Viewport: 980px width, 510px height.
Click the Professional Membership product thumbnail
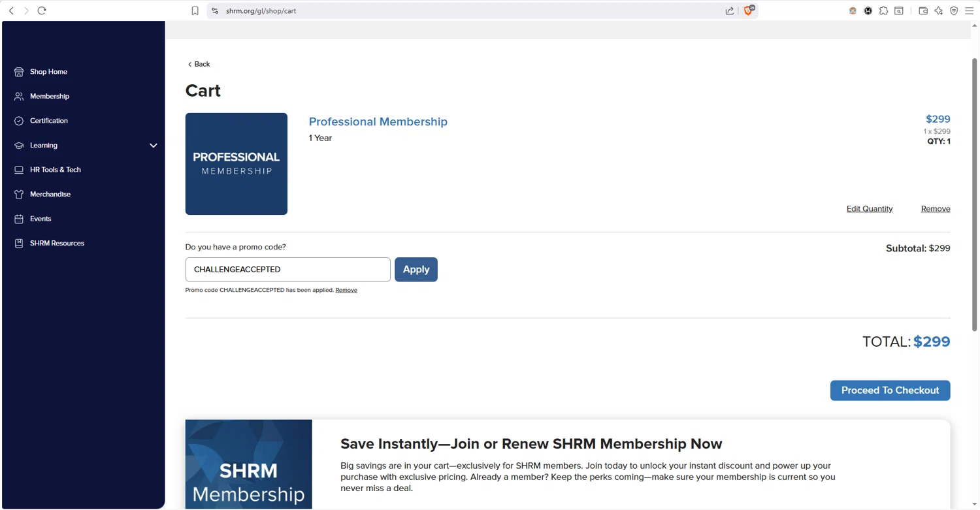click(x=237, y=164)
